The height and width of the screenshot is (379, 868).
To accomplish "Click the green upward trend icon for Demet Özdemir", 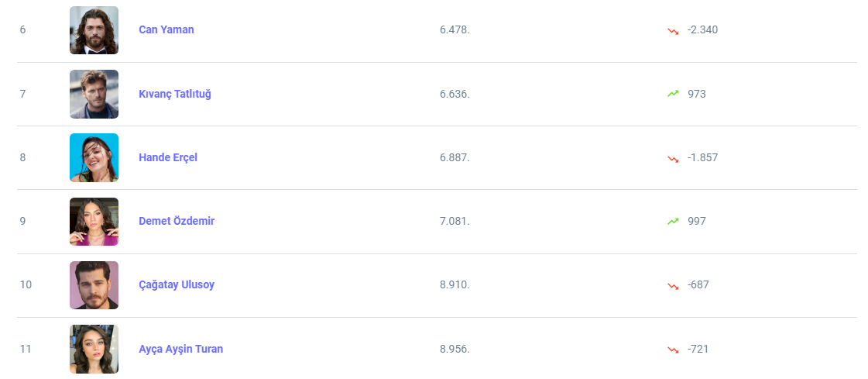I will tap(673, 222).
